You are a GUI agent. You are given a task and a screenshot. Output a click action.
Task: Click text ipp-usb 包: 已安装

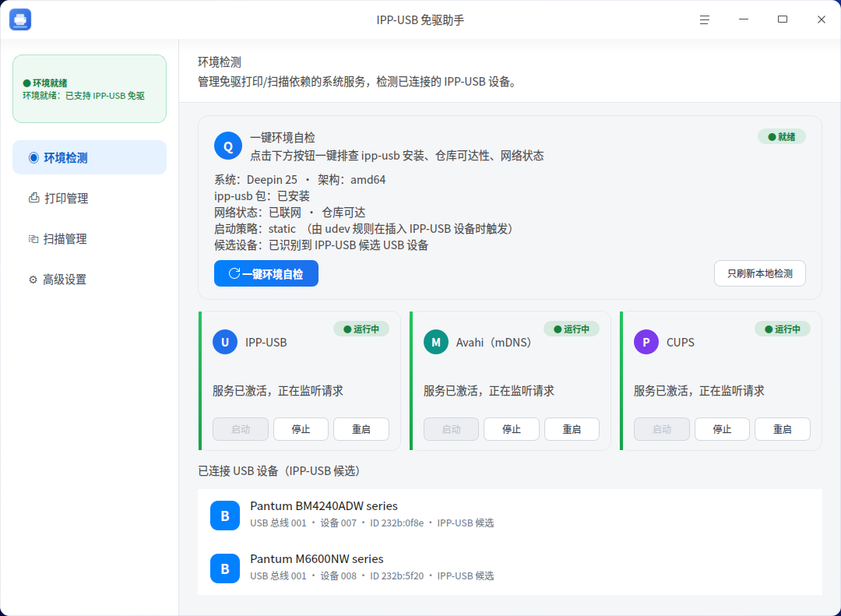pyautogui.click(x=262, y=195)
